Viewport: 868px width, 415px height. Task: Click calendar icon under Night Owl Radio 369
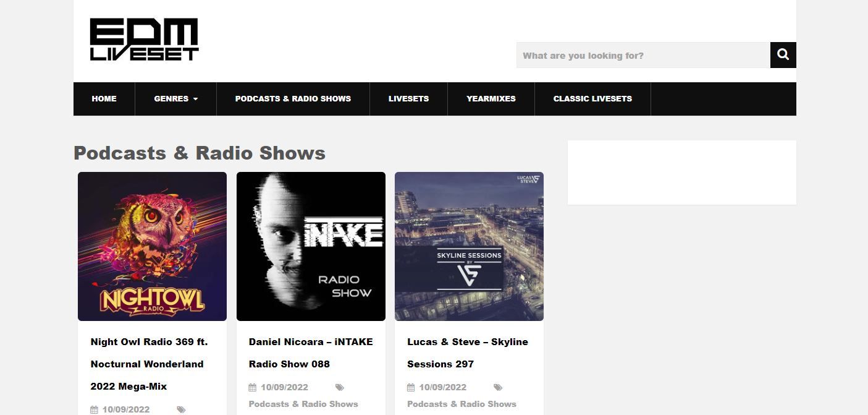pos(95,409)
